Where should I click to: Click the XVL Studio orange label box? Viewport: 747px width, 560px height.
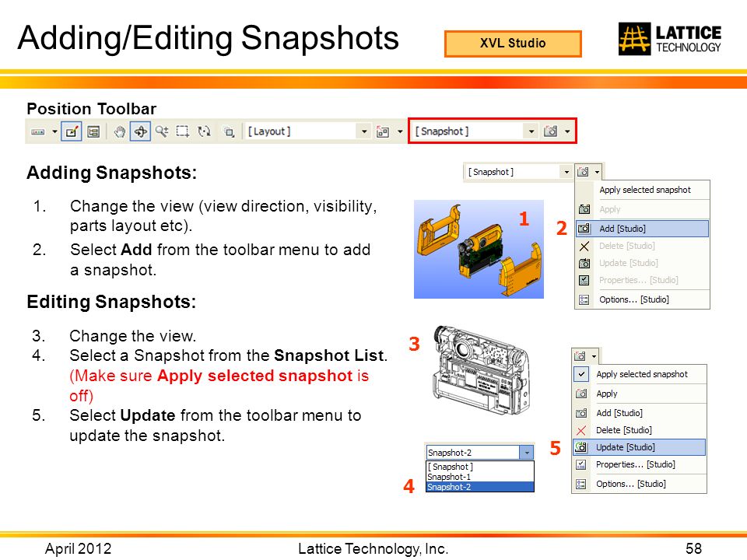(513, 44)
